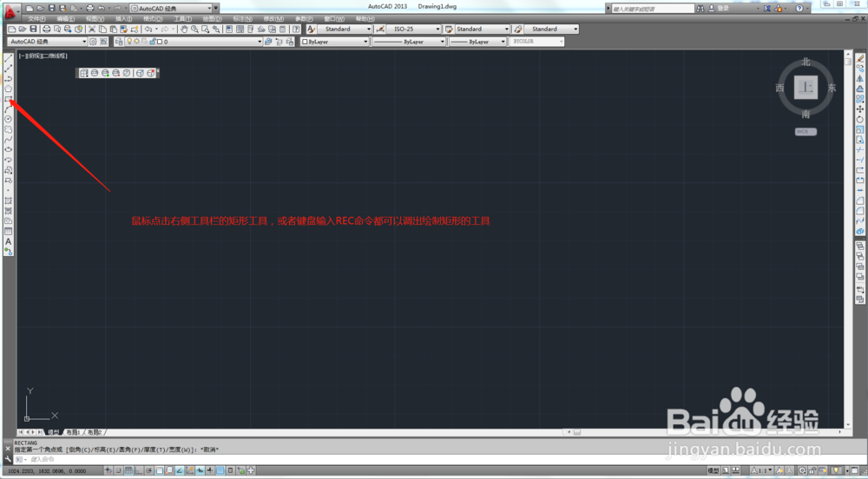
Task: Click the vertical scrollbar of the drawing area
Action: (x=847, y=239)
